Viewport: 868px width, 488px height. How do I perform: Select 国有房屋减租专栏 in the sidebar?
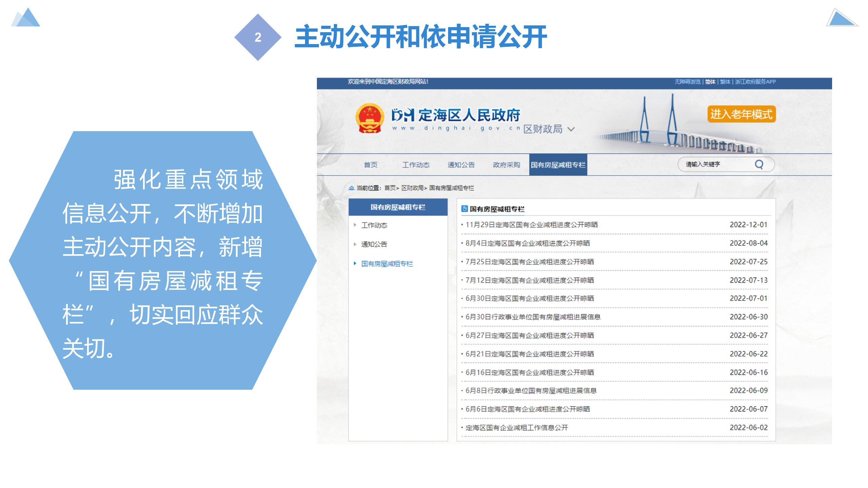[x=387, y=264]
